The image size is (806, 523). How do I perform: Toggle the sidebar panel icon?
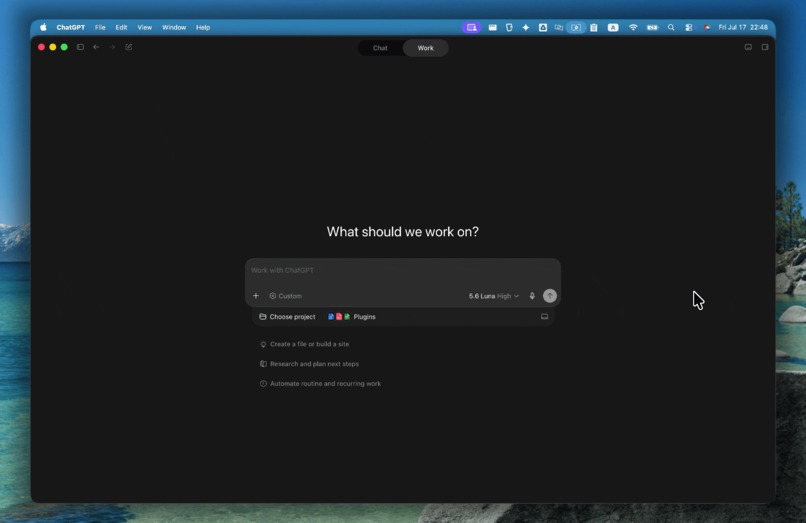(80, 47)
